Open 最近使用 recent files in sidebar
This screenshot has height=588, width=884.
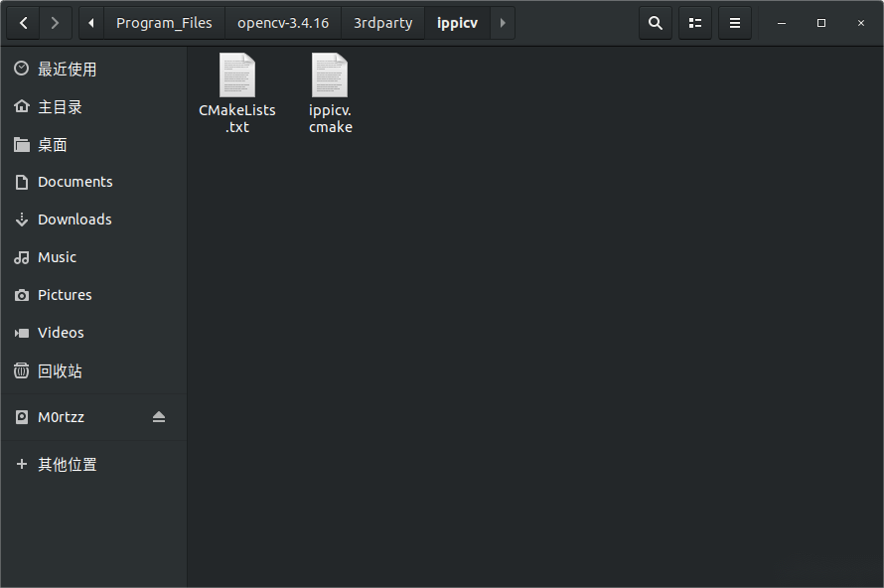coord(93,69)
